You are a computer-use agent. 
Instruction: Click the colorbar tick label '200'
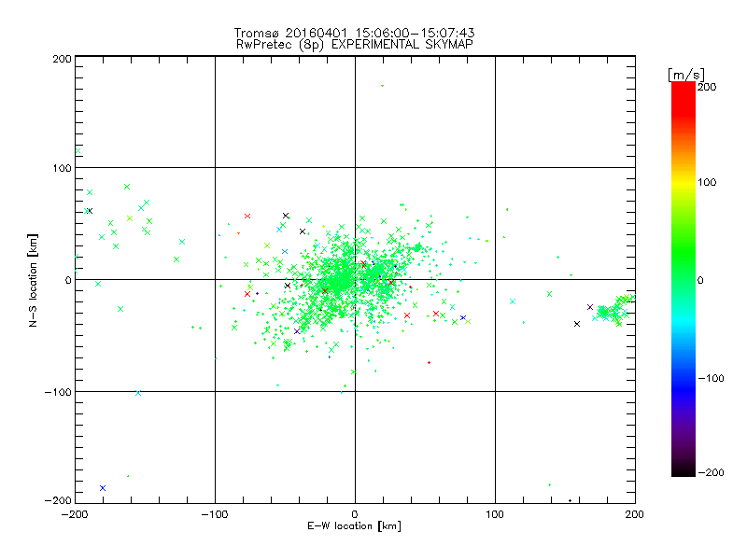pos(707,87)
